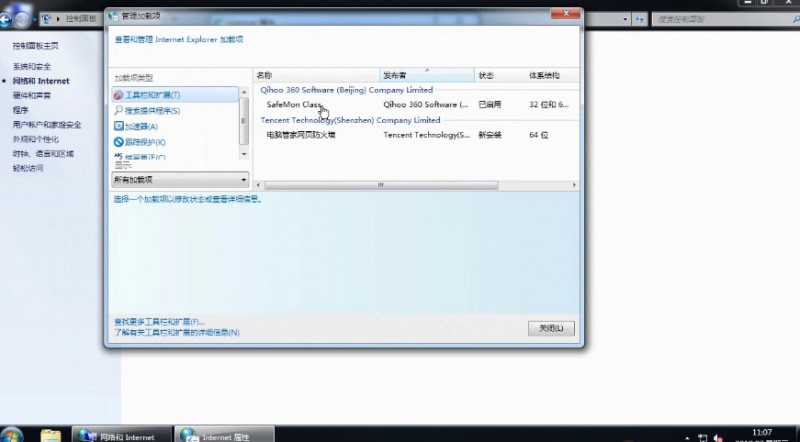800x442 pixels.
Task: Open 用户帐户和家庭安全 in sidebar
Action: [47, 125]
